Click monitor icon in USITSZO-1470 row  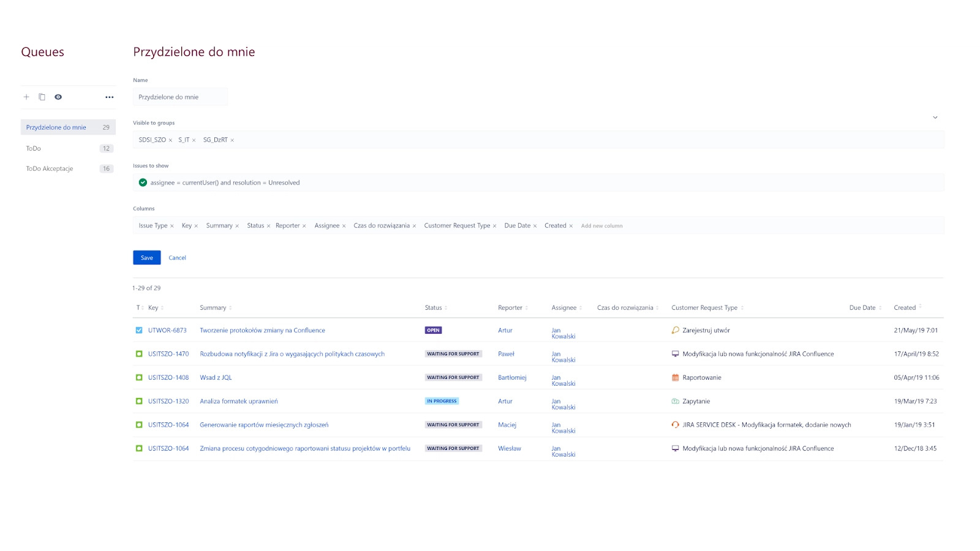[x=675, y=354]
